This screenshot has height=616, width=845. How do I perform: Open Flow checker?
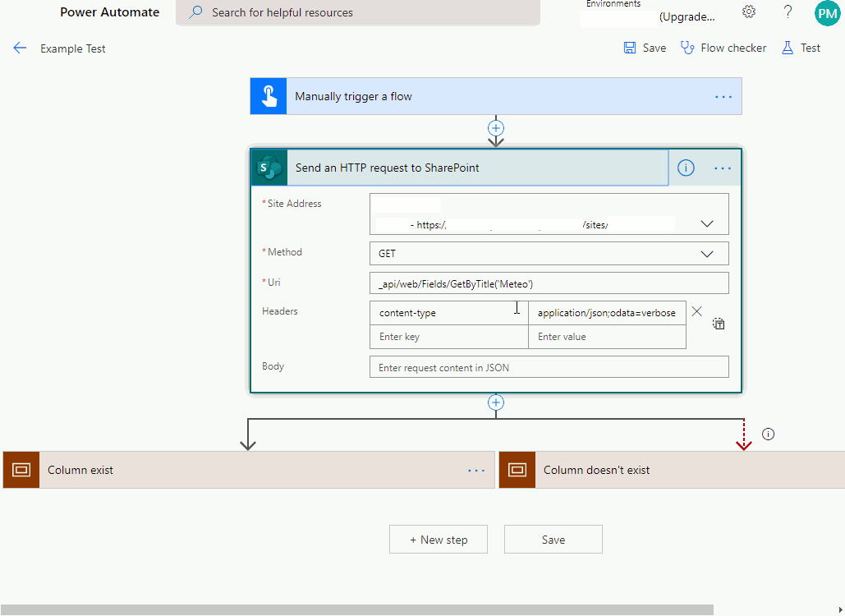click(723, 48)
